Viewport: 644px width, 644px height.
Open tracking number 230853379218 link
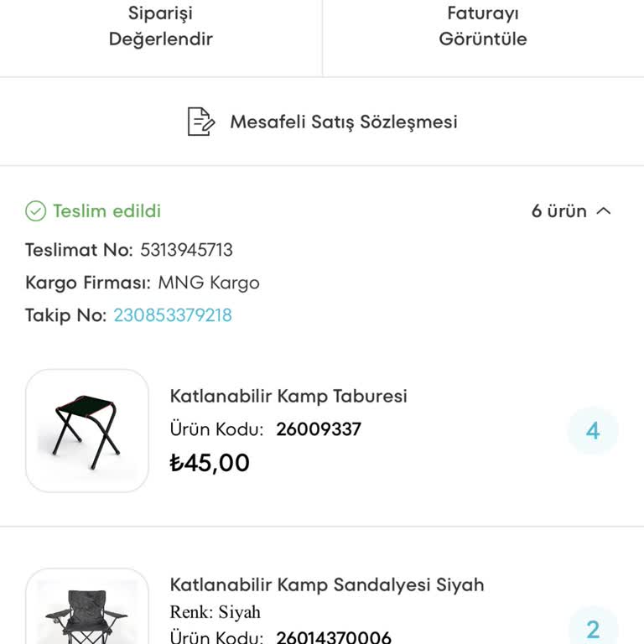click(x=173, y=315)
